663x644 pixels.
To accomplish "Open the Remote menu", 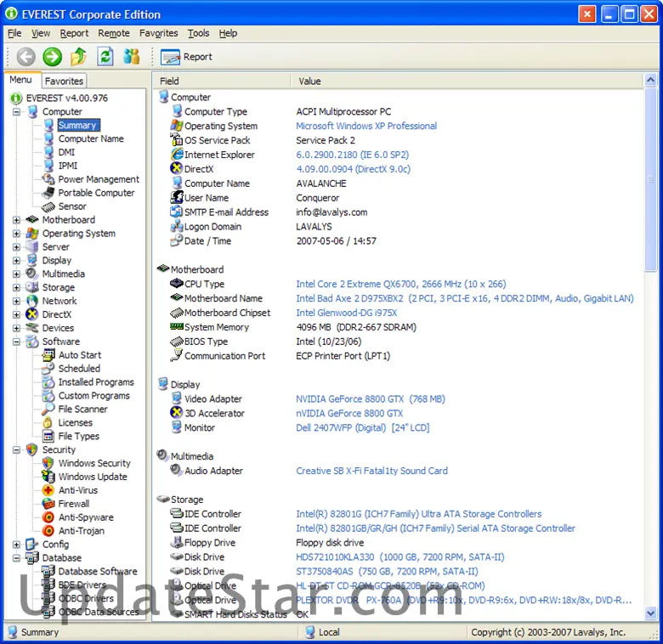I will point(114,33).
